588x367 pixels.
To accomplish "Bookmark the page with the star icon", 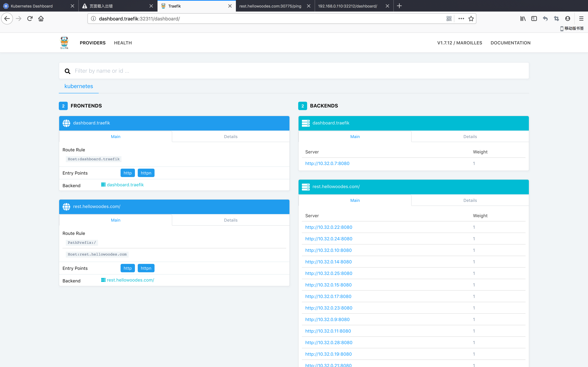I will pyautogui.click(x=471, y=19).
